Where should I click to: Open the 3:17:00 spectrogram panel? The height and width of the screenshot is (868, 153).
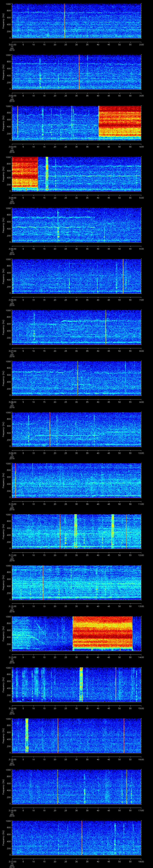(x=77, y=838)
